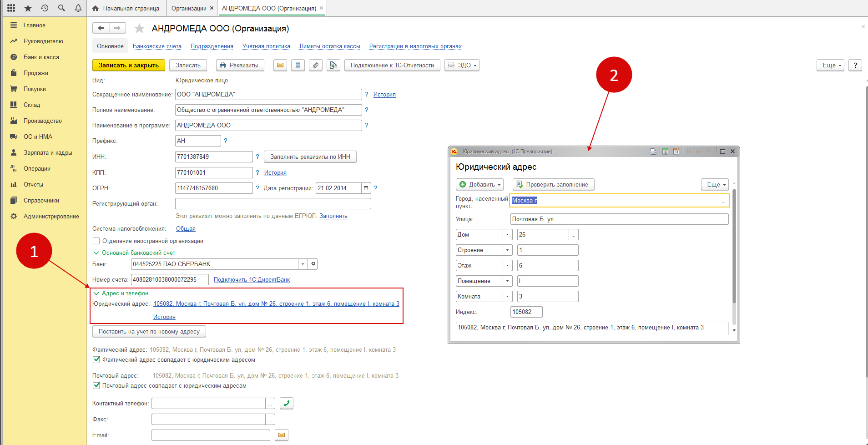Open the document report icon in toolbar
Viewport: 868px width, 445px height.
click(298, 66)
